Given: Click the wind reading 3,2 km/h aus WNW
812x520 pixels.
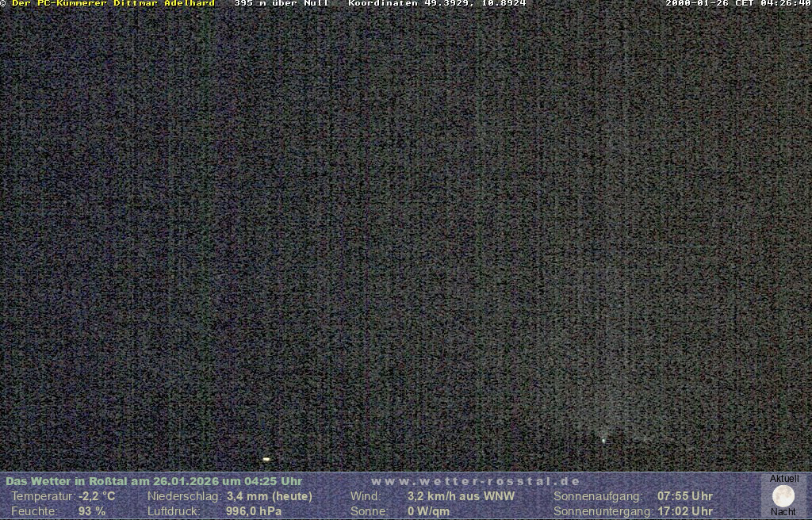Looking at the screenshot, I should [x=461, y=496].
